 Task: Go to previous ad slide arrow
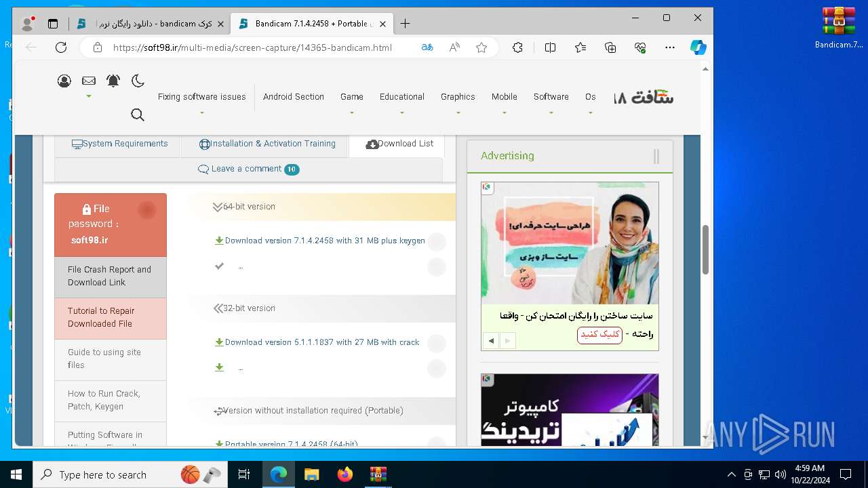[x=491, y=341]
